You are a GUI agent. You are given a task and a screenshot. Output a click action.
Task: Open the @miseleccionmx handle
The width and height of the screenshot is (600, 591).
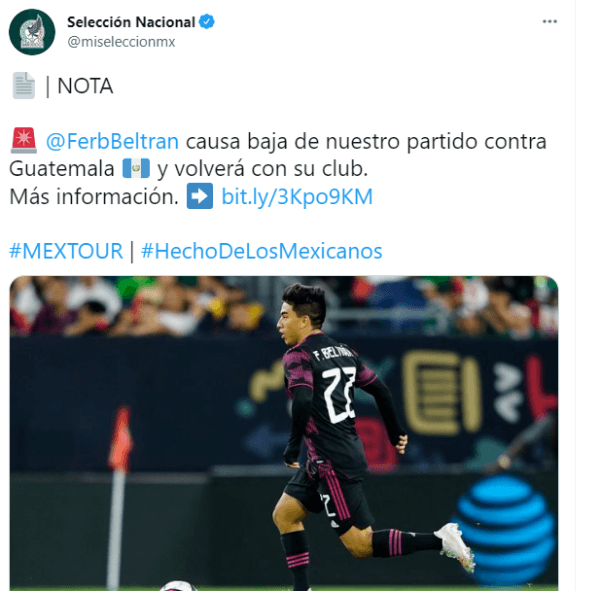(121, 42)
